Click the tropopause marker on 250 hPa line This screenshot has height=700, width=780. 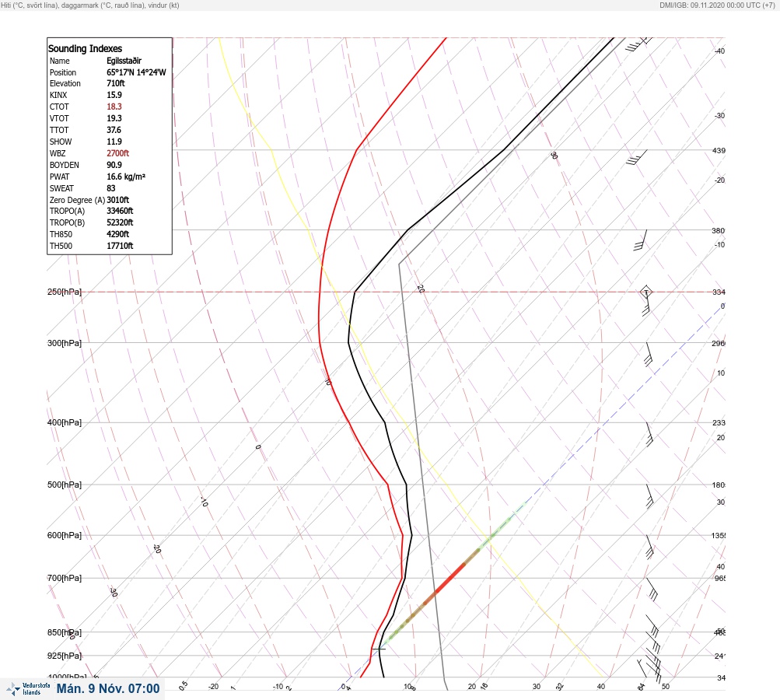coord(645,292)
